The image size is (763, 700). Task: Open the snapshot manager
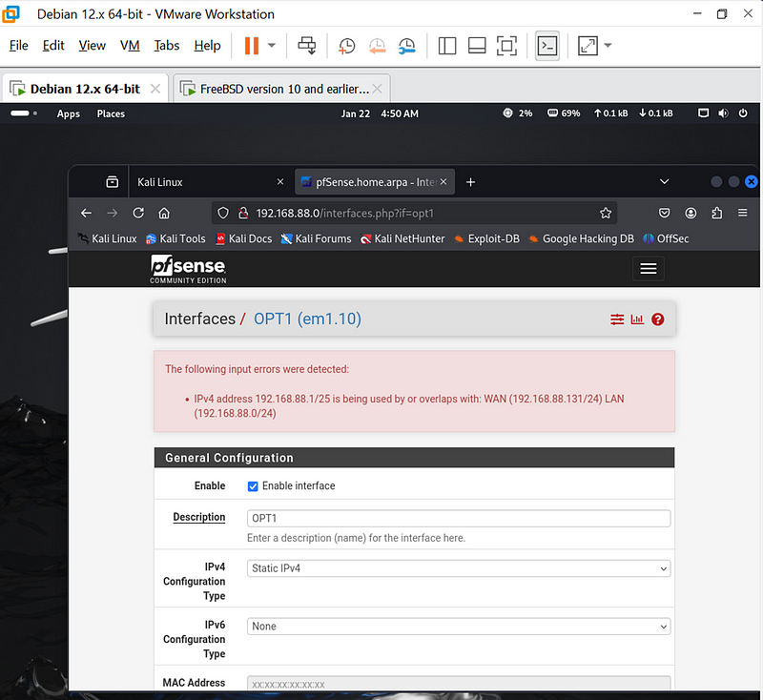(x=407, y=46)
